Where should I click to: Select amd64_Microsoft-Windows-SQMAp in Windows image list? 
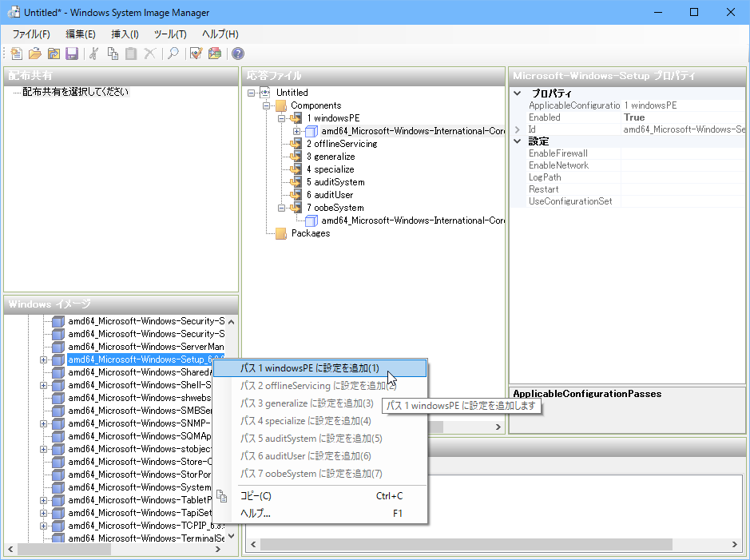pos(139,436)
